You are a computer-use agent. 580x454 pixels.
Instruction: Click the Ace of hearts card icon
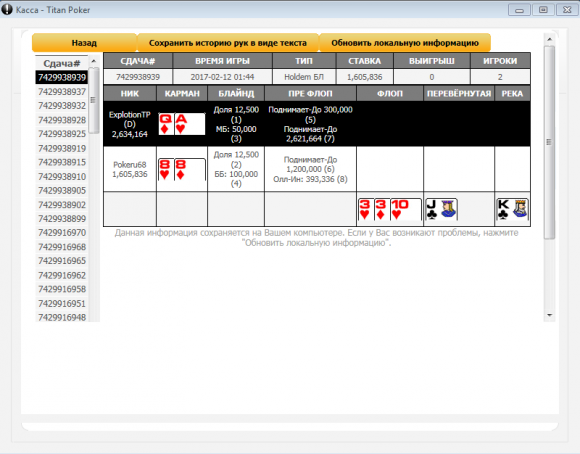point(190,124)
